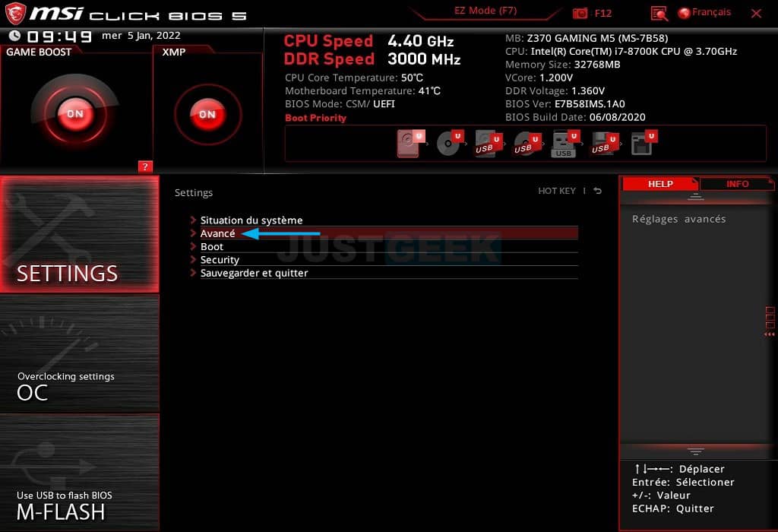Close the BIOS with the X icon
The height and width of the screenshot is (532, 778).
[x=756, y=14]
